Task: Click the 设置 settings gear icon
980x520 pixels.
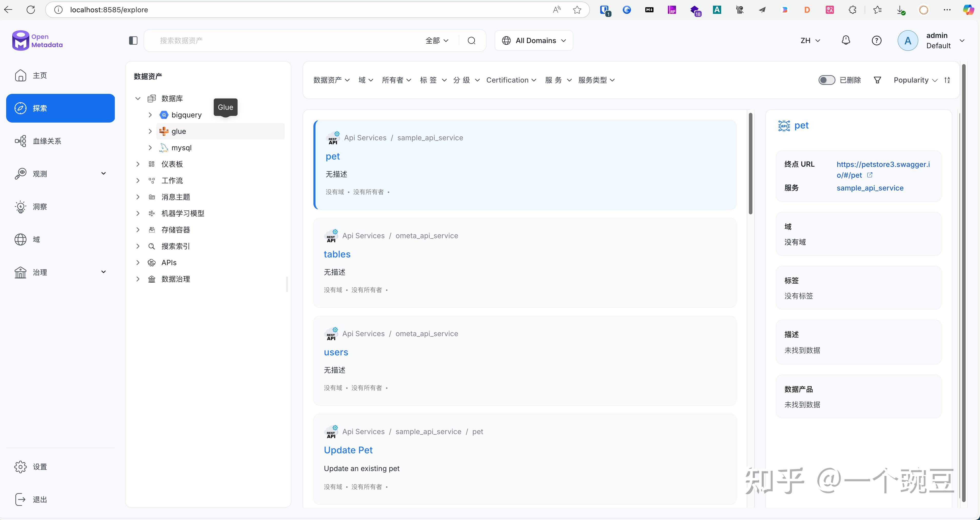Action: [x=21, y=466]
